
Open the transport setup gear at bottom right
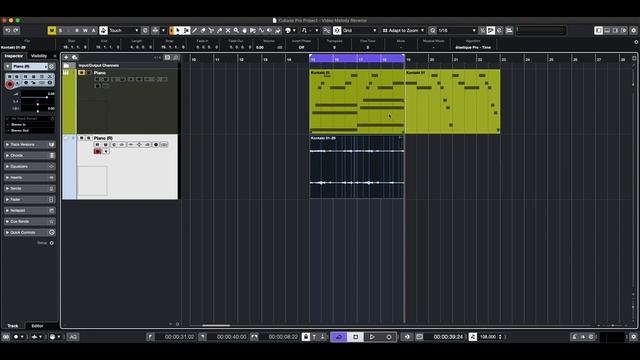tap(633, 337)
